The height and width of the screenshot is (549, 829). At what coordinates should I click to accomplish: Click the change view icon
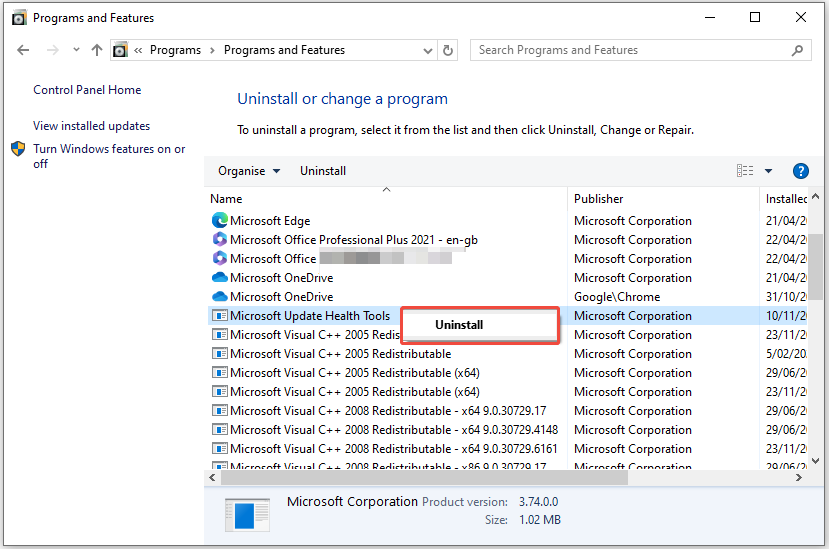click(x=745, y=170)
